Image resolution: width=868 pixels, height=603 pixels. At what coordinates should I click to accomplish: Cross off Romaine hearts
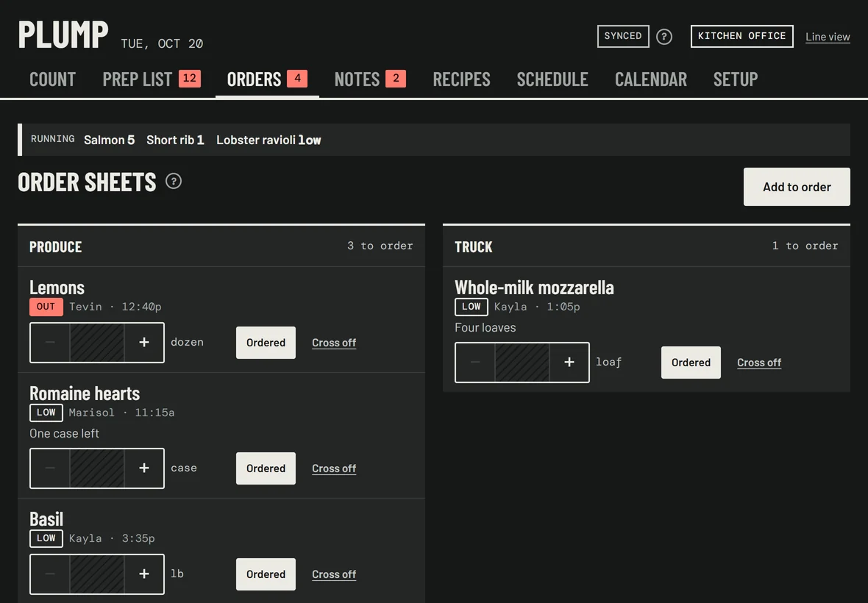[334, 468]
